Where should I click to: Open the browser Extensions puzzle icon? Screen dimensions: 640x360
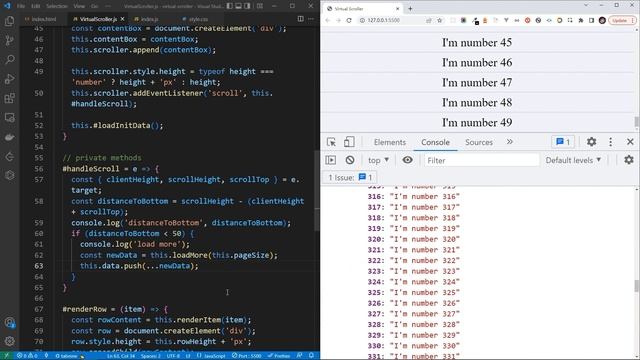pos(581,20)
